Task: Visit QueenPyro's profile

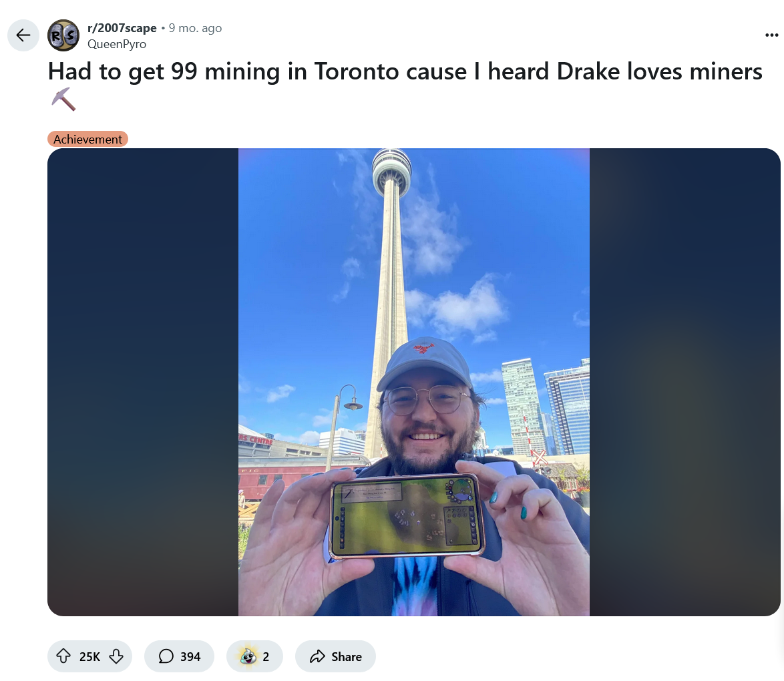Action: 117,44
